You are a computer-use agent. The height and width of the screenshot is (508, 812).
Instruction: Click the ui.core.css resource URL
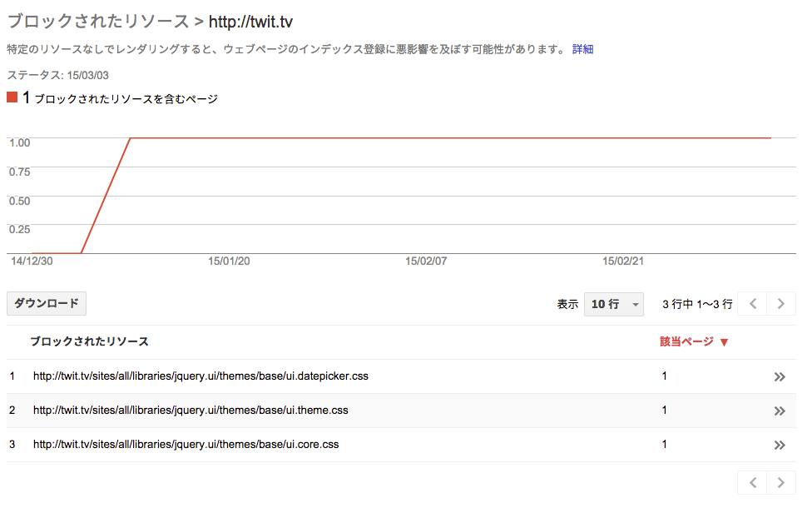(186, 445)
